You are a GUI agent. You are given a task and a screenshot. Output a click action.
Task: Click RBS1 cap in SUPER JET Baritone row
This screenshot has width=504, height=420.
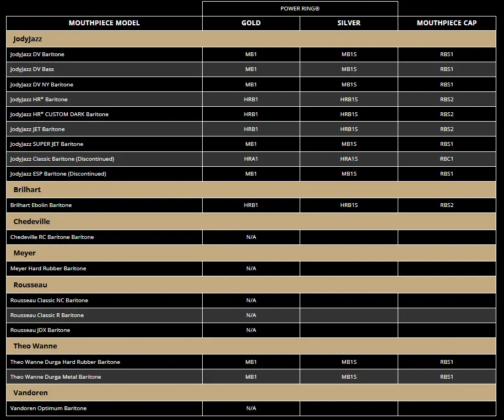click(x=447, y=144)
